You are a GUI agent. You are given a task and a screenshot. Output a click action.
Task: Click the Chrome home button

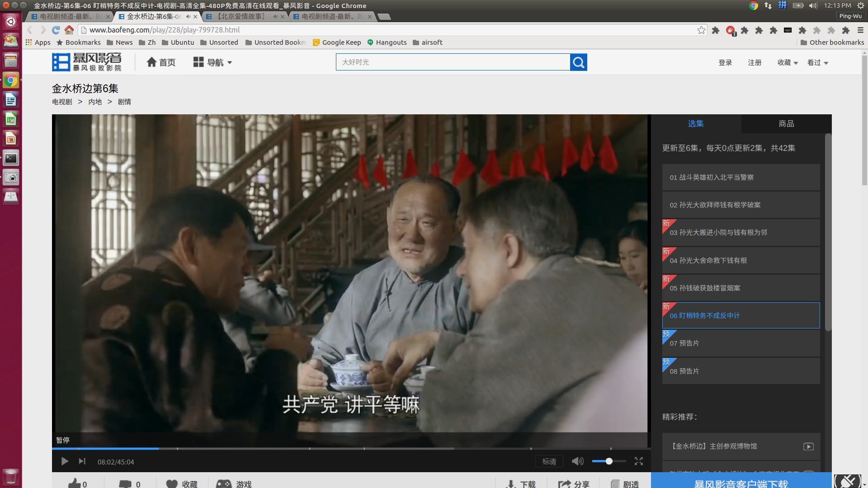pos(69,30)
